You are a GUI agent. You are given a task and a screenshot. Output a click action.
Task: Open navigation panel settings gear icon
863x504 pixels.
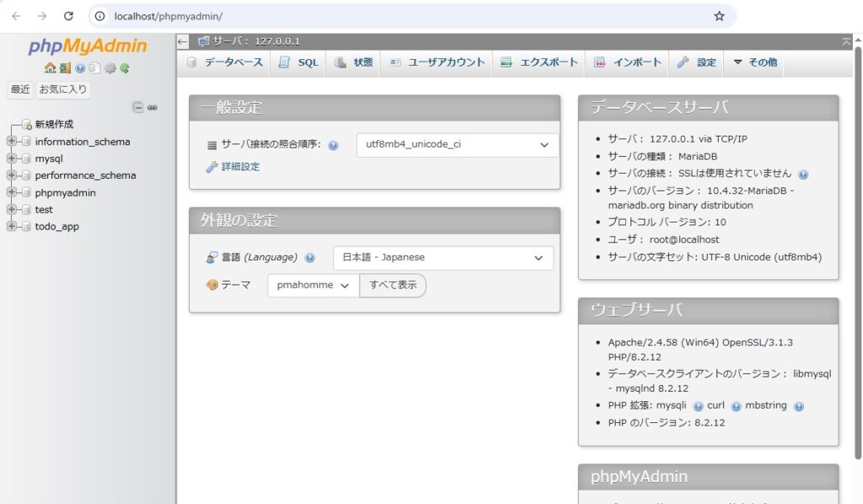point(110,67)
